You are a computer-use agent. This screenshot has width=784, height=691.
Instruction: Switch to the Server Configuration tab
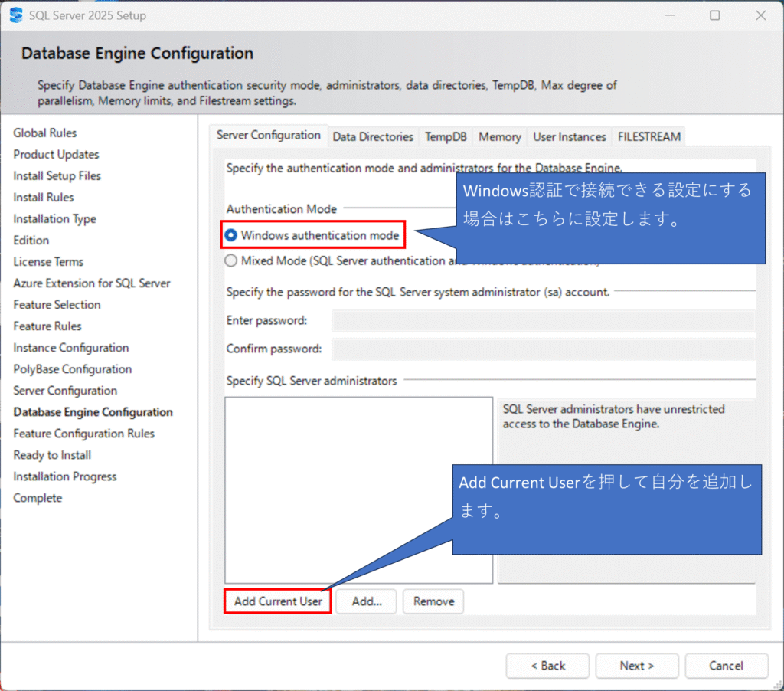(269, 135)
